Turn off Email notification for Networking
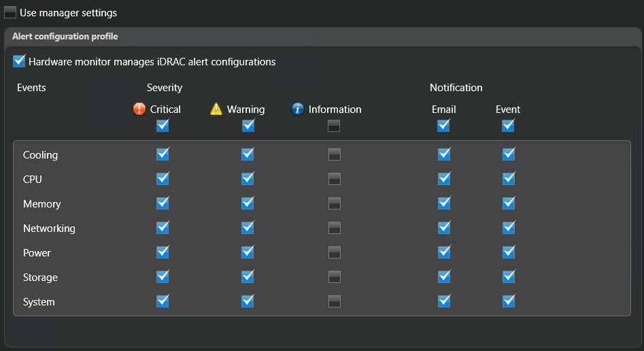Viewport: 644px width, 351px height. click(x=444, y=228)
